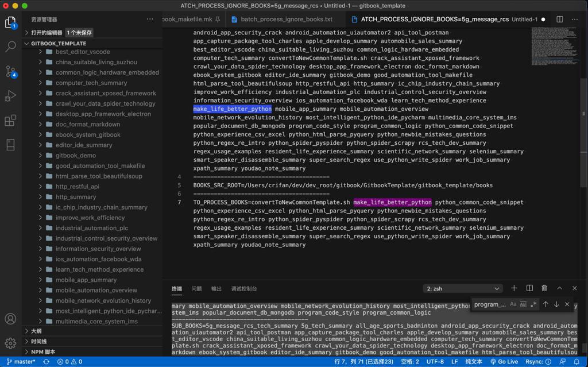Viewport: 588px width, 367px height.
Task: Switch to the 终端 panel tab
Action: [177, 288]
